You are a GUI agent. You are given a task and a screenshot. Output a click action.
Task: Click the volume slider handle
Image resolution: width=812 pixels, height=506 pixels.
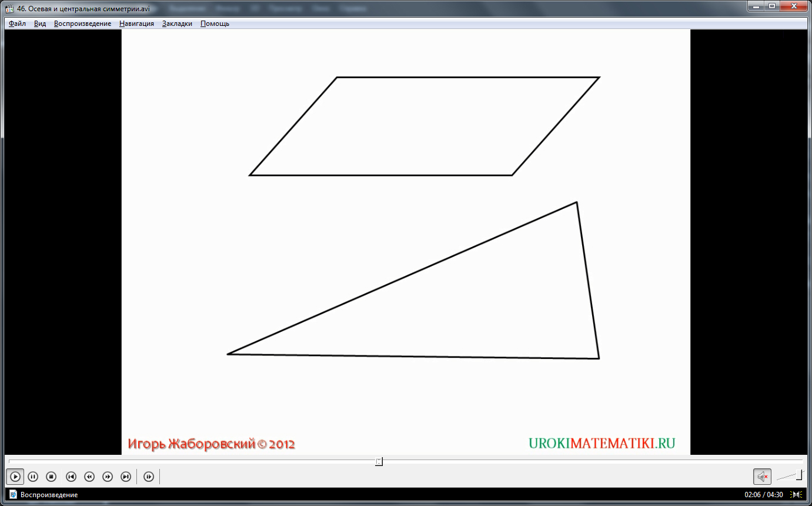(x=799, y=475)
